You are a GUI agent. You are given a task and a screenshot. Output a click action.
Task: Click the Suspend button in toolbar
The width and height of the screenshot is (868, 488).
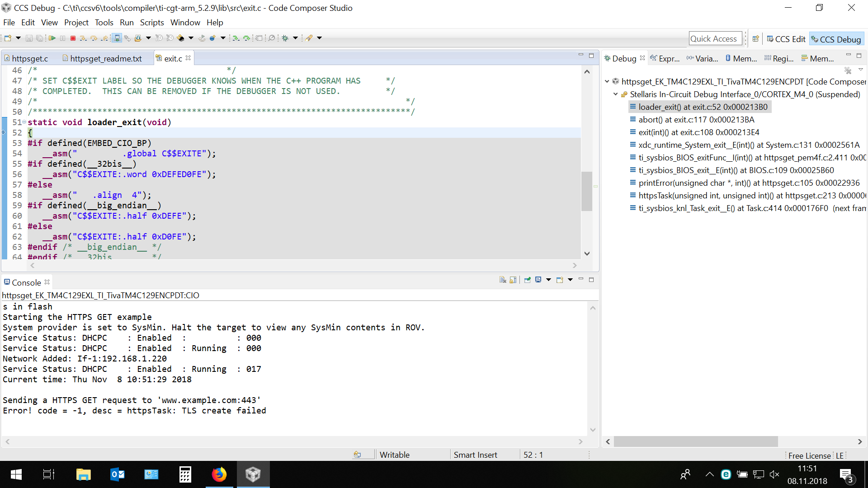click(x=62, y=38)
